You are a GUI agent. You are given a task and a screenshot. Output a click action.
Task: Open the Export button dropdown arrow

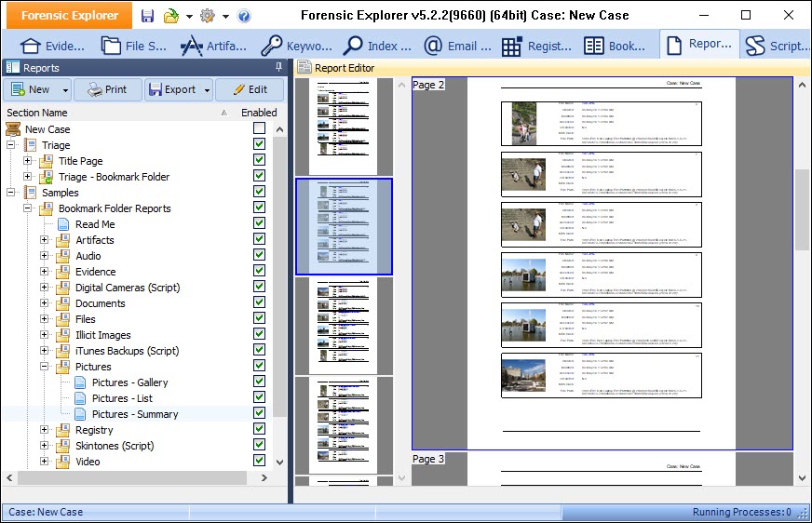point(204,90)
